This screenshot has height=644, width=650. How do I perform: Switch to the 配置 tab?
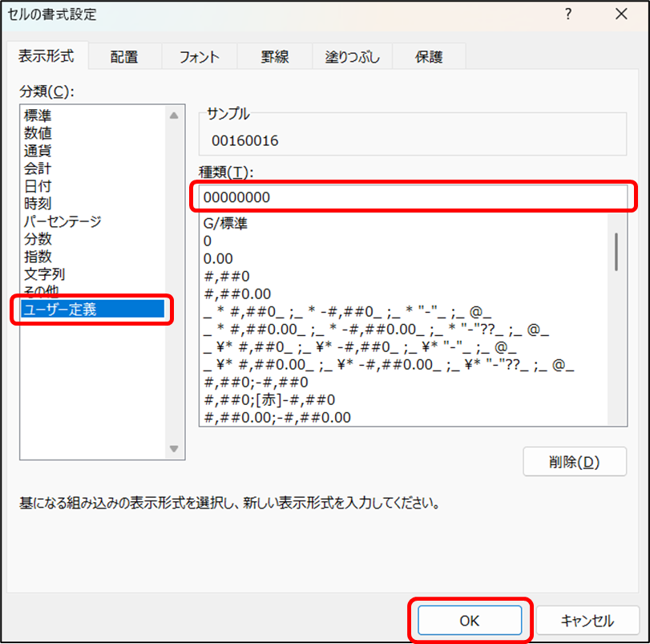[x=124, y=57]
